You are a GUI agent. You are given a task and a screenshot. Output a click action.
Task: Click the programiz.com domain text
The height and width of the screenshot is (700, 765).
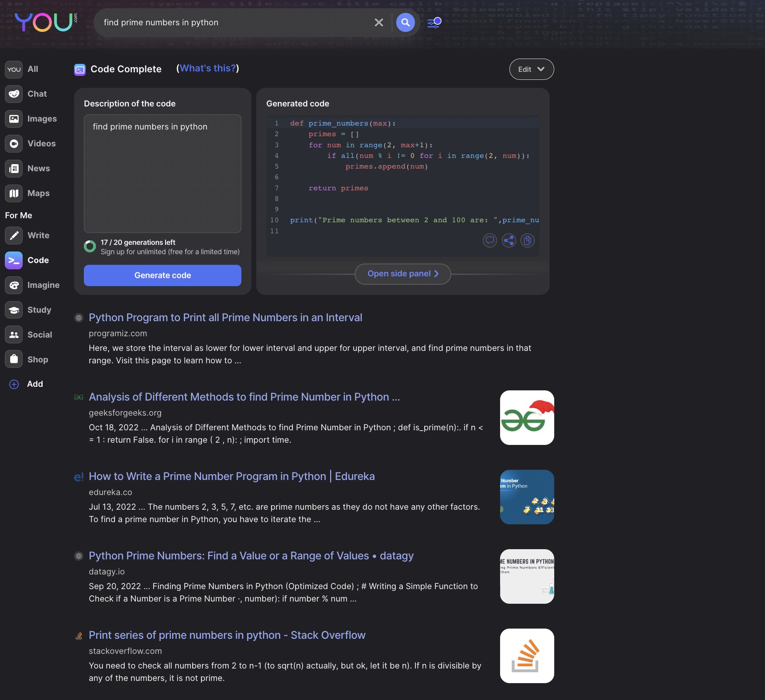[x=118, y=334]
